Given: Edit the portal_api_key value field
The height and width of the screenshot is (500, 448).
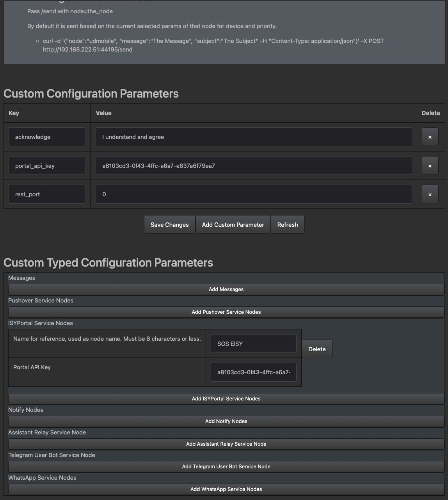Looking at the screenshot, I should pyautogui.click(x=254, y=166).
